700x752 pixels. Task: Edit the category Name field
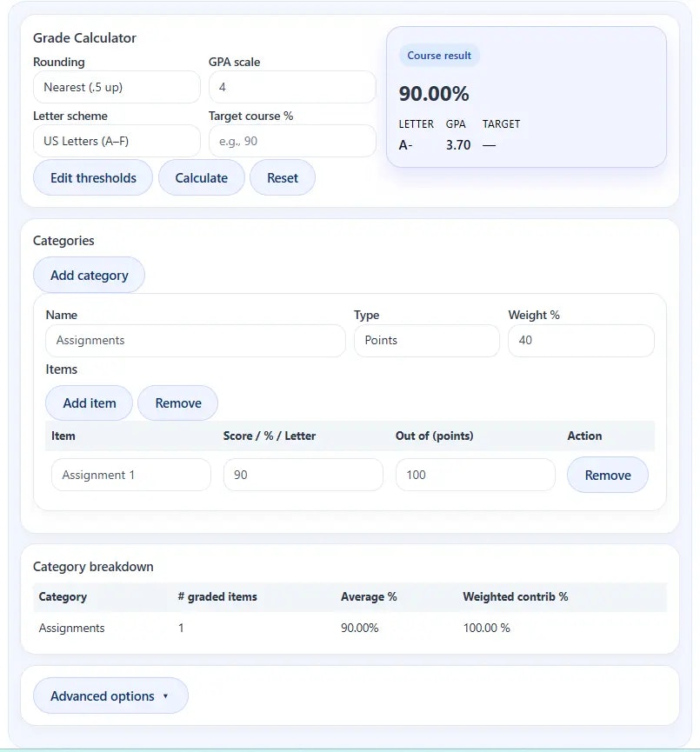195,341
